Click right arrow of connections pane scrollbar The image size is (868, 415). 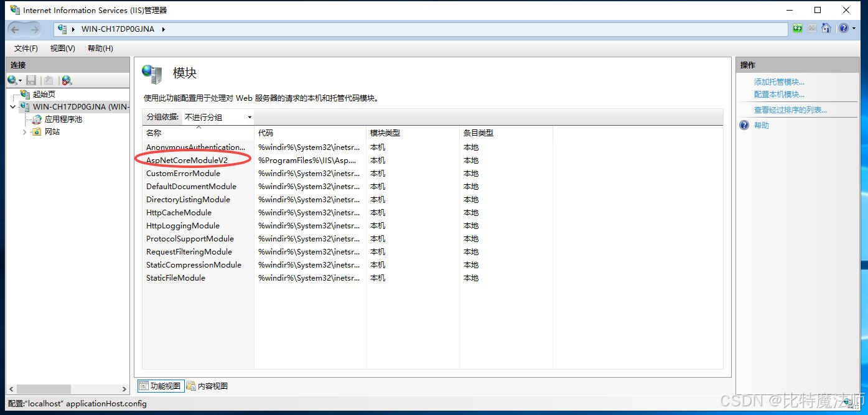tap(124, 389)
